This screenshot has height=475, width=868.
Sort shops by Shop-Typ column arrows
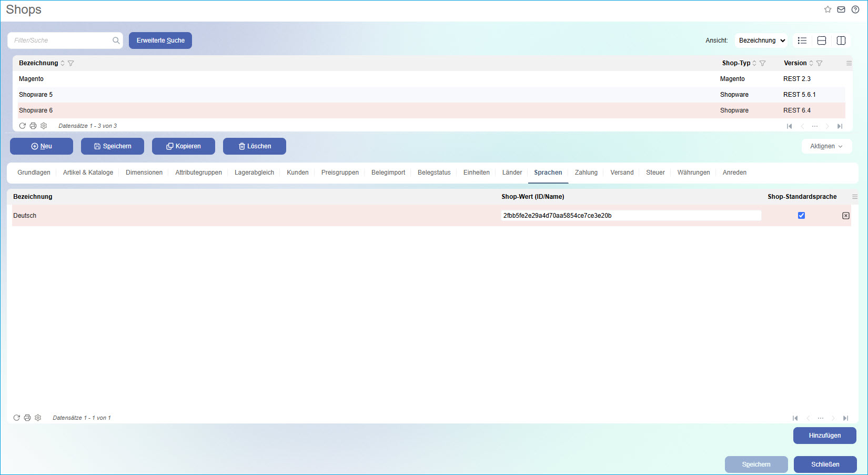754,63
